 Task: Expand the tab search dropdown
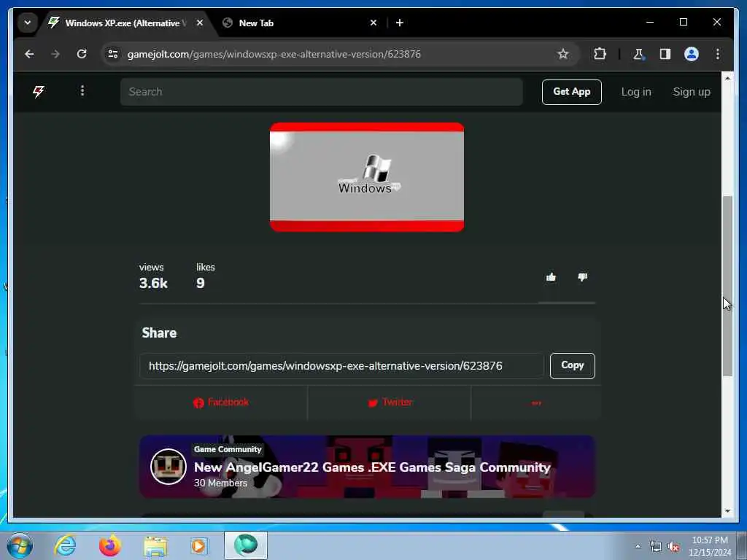(28, 23)
